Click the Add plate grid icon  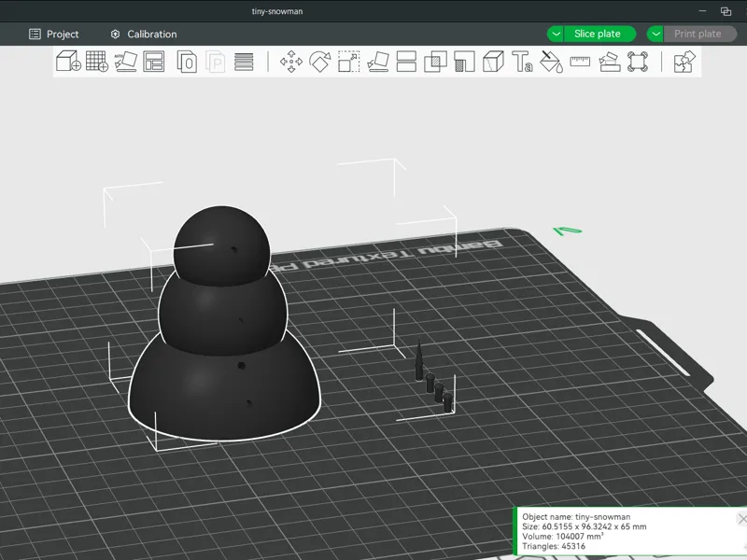(97, 62)
